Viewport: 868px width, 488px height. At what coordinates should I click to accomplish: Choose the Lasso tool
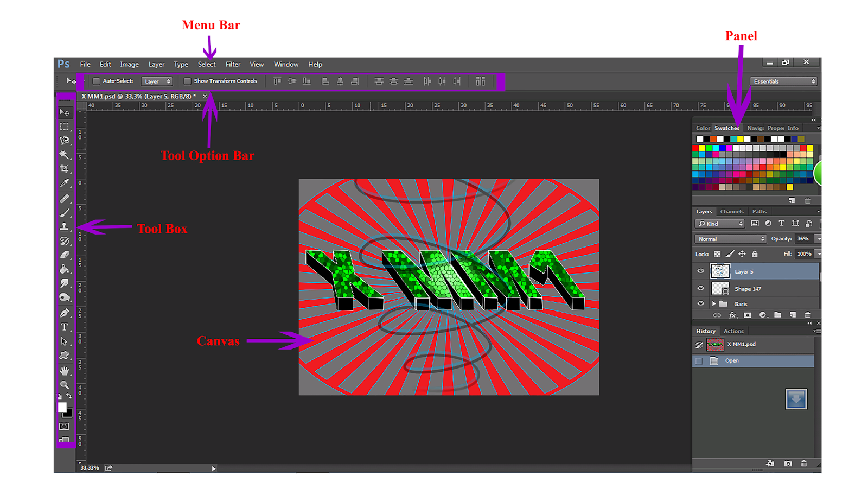coord(65,141)
